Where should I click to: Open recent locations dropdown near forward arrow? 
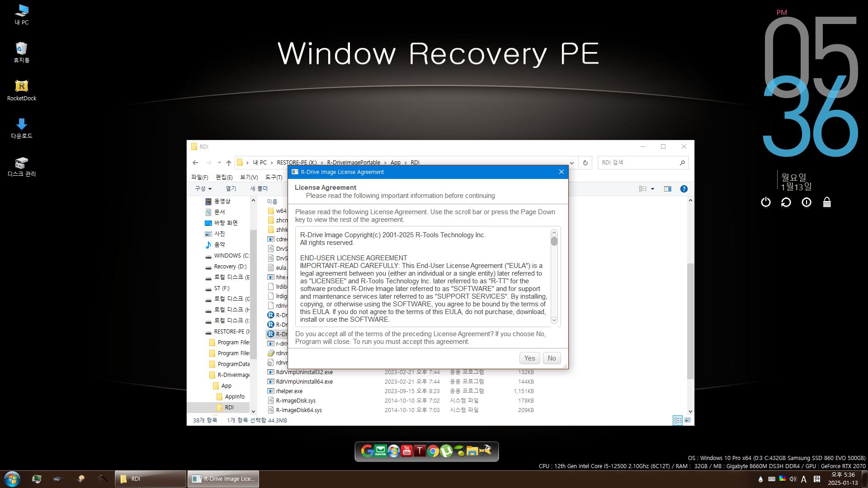click(x=219, y=163)
